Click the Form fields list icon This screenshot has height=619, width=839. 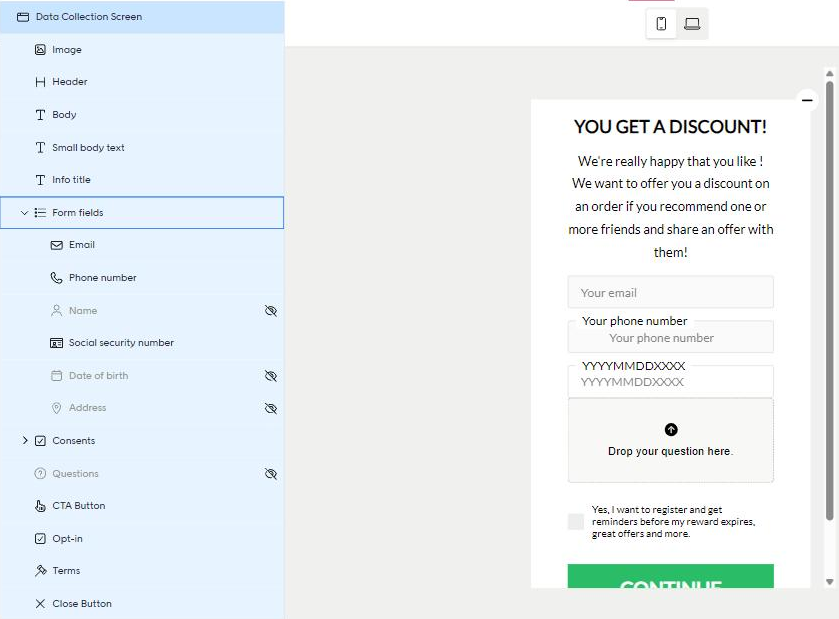click(40, 213)
